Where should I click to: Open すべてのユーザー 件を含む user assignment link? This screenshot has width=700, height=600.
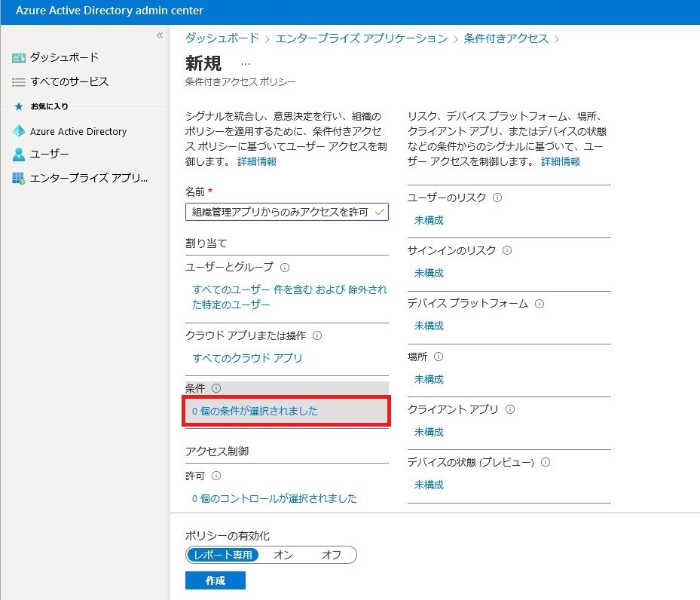point(289,297)
